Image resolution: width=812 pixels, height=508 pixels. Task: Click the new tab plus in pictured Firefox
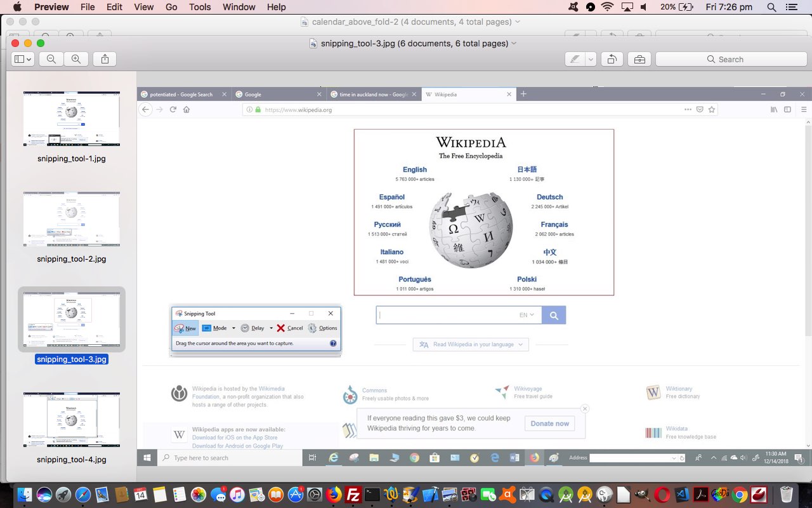coord(523,94)
